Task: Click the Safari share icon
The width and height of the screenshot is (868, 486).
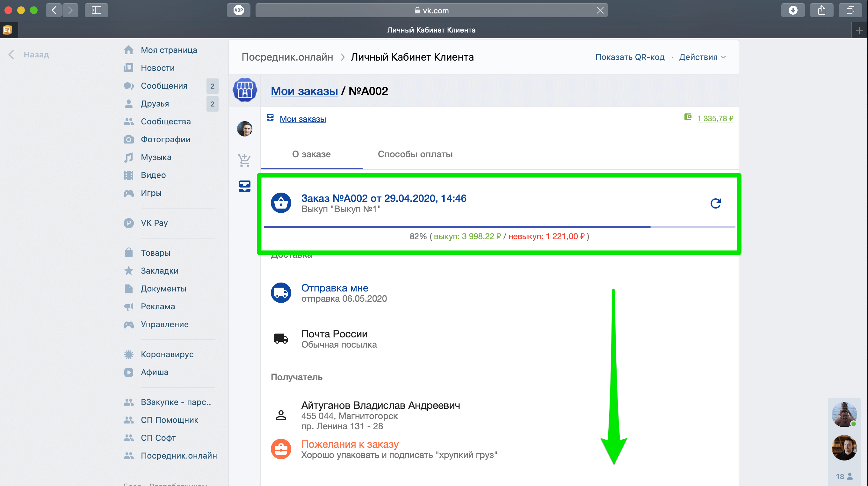Action: point(821,10)
